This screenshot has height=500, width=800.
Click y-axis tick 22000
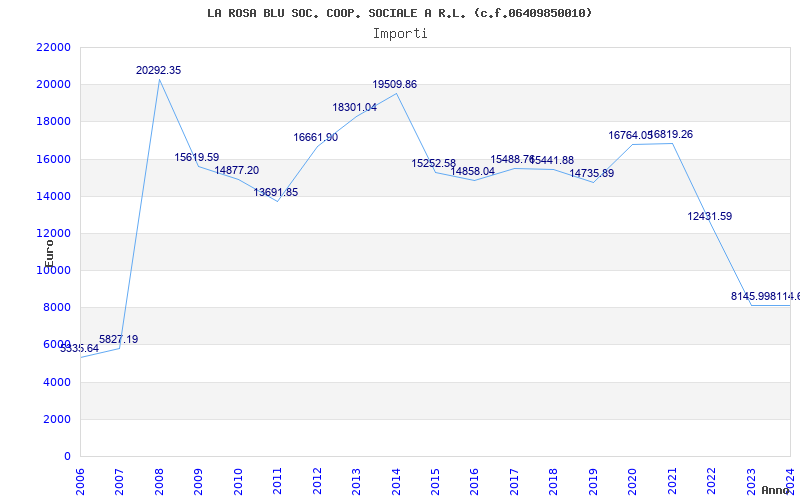click(53, 47)
